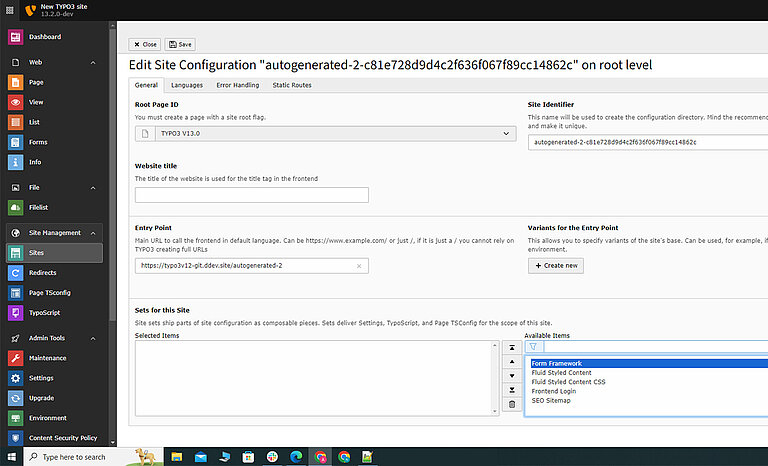Click inside the Selected Items list box
This screenshot has height=466, width=768.
[313, 379]
